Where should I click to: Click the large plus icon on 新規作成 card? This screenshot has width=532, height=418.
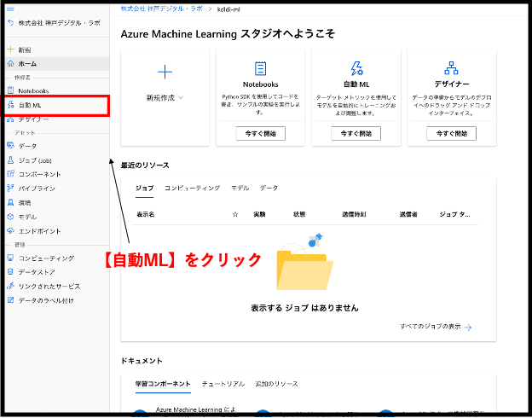pyautogui.click(x=165, y=72)
